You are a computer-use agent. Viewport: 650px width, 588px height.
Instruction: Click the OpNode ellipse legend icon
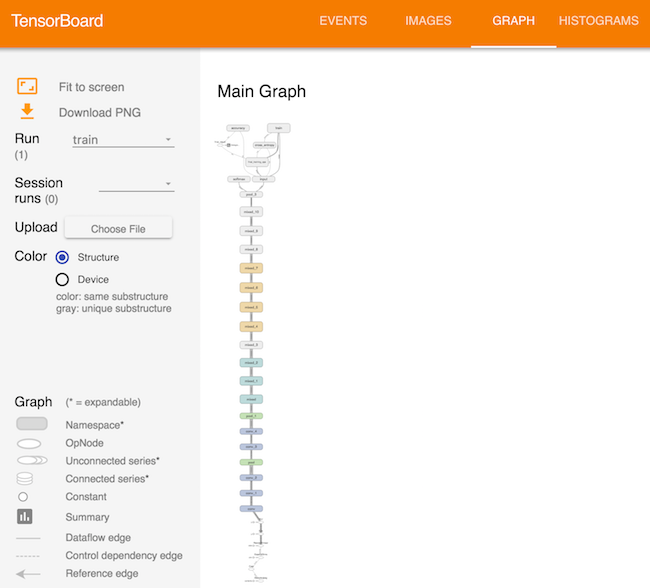[29, 444]
